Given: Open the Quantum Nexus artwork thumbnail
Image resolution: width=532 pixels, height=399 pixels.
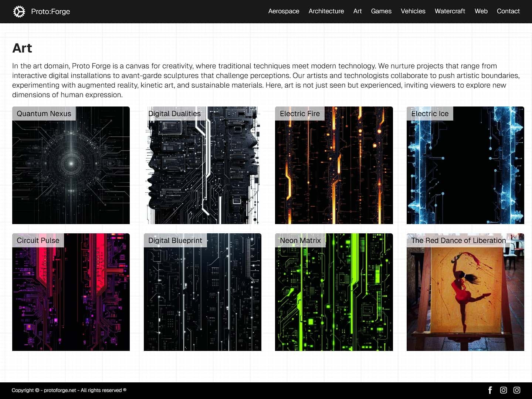Looking at the screenshot, I should click(71, 165).
